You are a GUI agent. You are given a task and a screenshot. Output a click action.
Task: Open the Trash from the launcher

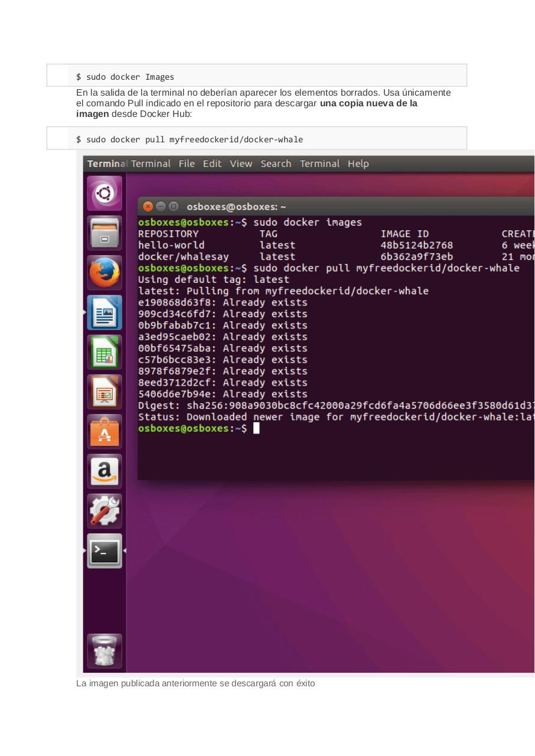[x=104, y=651]
